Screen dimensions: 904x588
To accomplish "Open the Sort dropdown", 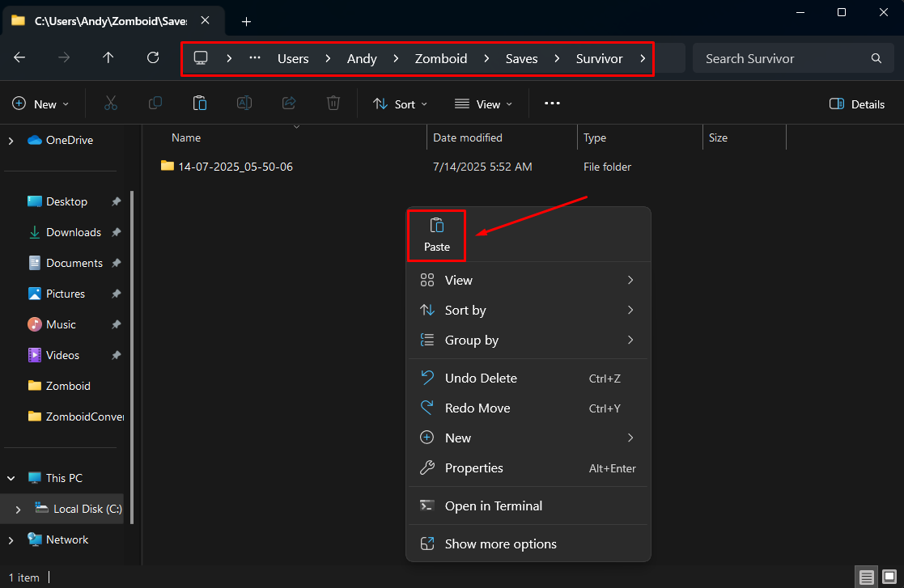I will pos(400,104).
